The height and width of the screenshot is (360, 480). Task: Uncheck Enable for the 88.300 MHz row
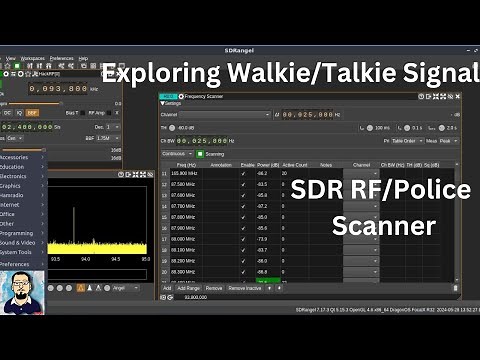(243, 272)
